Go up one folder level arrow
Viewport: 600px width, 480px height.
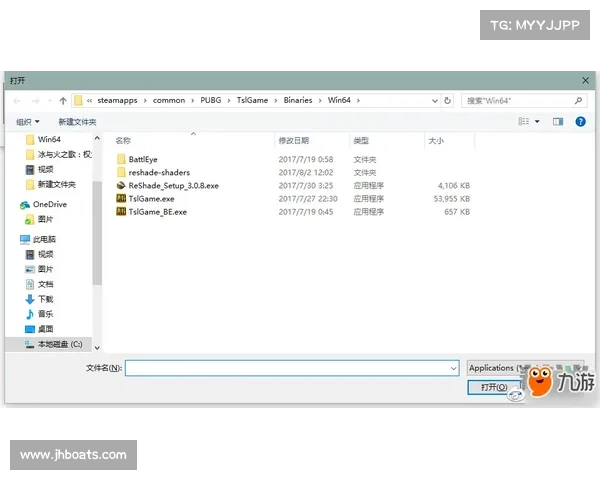[x=63, y=101]
